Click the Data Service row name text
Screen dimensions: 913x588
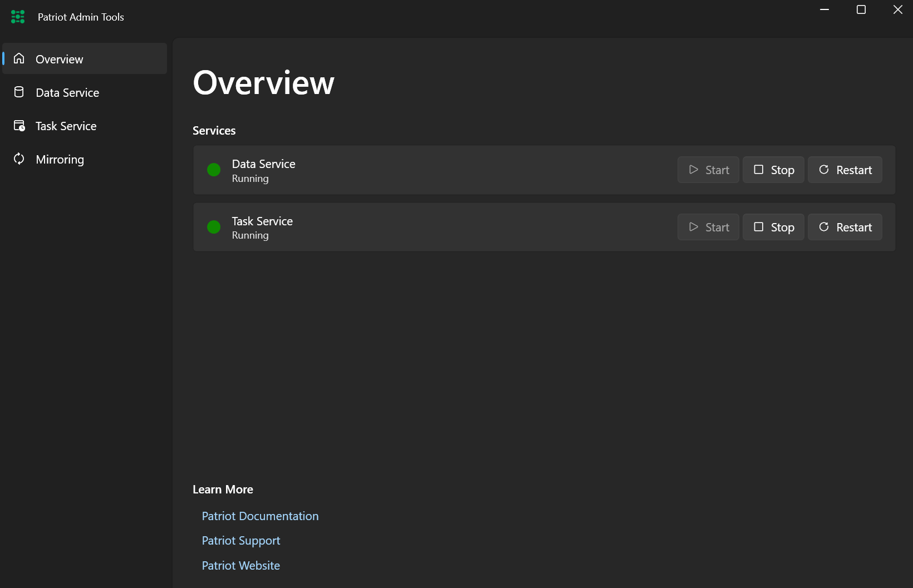click(x=263, y=164)
